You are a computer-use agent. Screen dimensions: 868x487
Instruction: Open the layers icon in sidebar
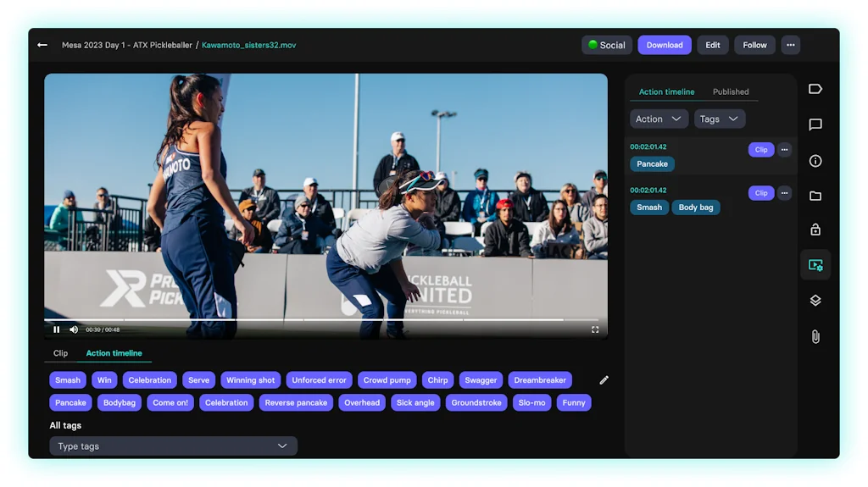coord(815,301)
